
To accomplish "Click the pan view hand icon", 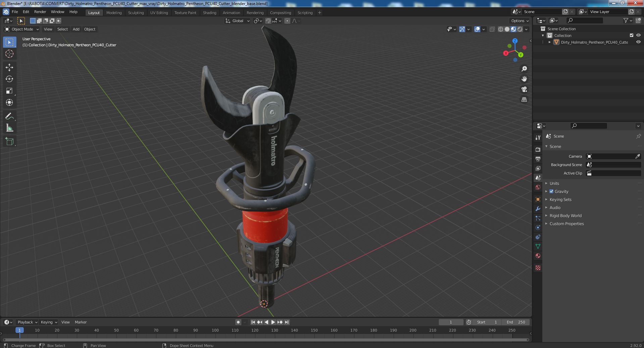I will 524,79.
